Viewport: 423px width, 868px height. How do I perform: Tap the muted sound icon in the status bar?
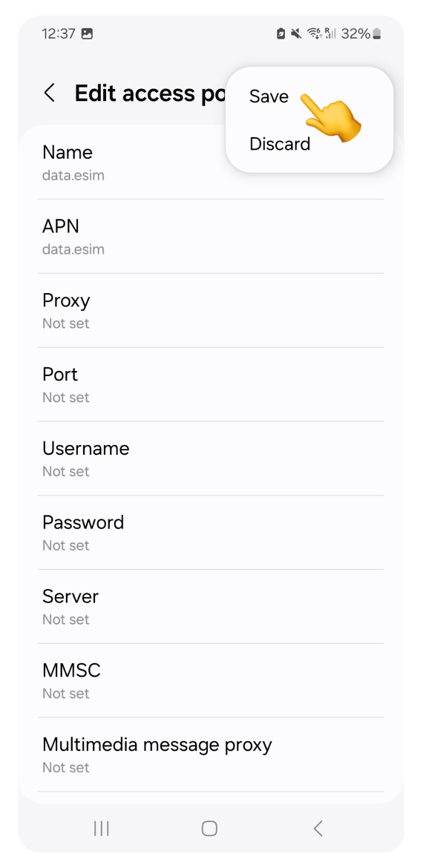point(297,34)
